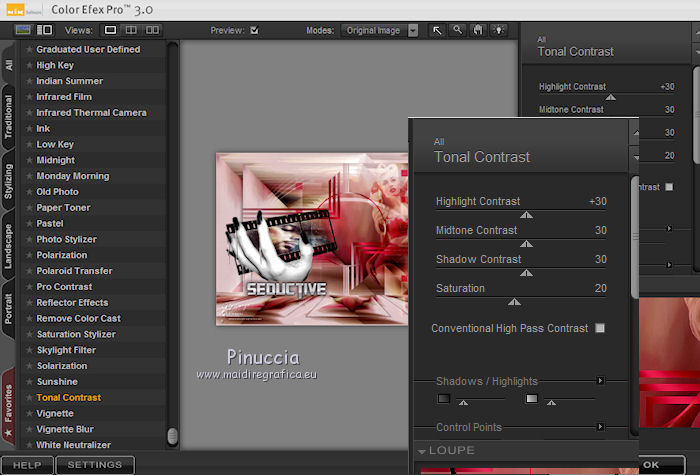This screenshot has height=475, width=700.
Task: Select the arrow pointer tool
Action: tap(437, 30)
